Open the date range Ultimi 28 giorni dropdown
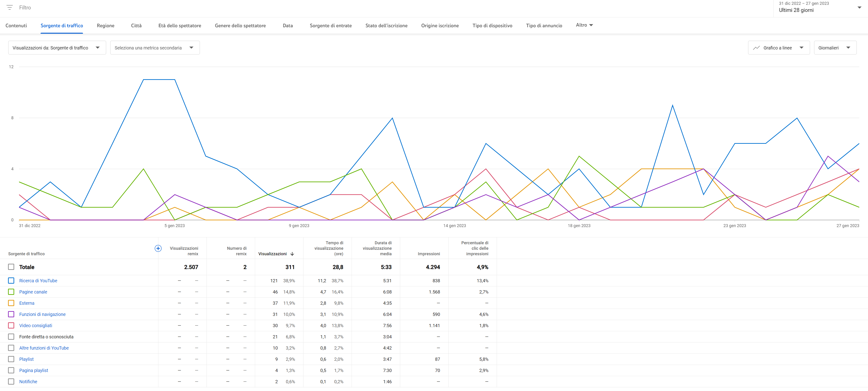The width and height of the screenshot is (868, 391). pos(820,7)
